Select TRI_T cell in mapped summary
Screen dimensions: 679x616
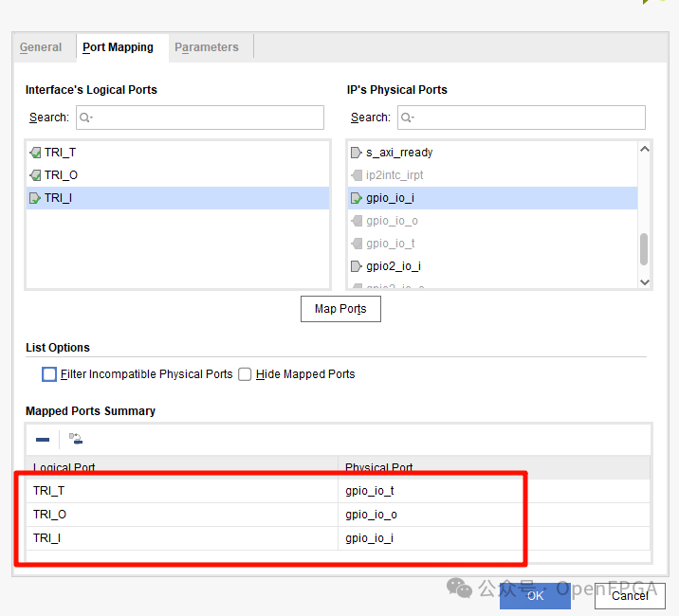click(182, 491)
